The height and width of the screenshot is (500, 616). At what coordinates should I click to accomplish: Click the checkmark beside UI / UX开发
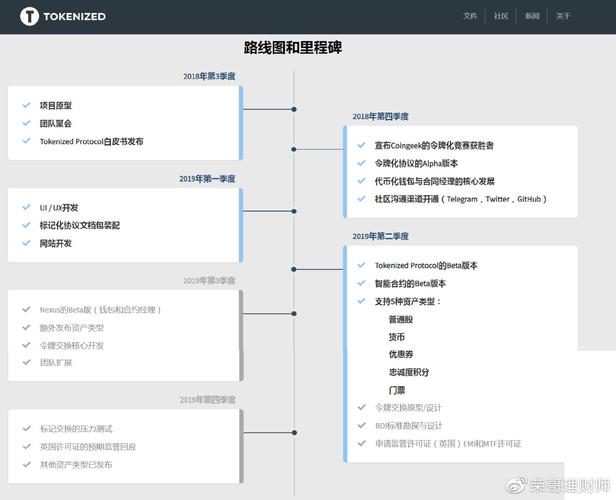pyautogui.click(x=26, y=207)
